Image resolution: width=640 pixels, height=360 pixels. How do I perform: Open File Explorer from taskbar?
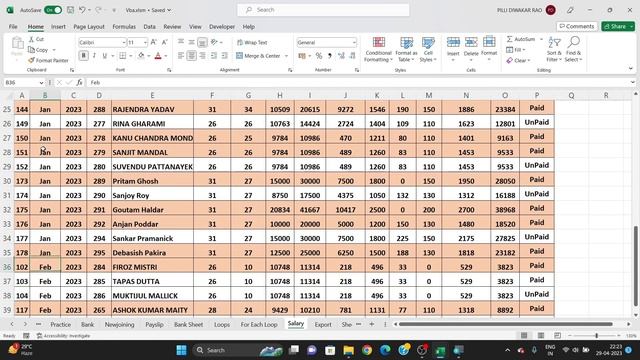348,350
